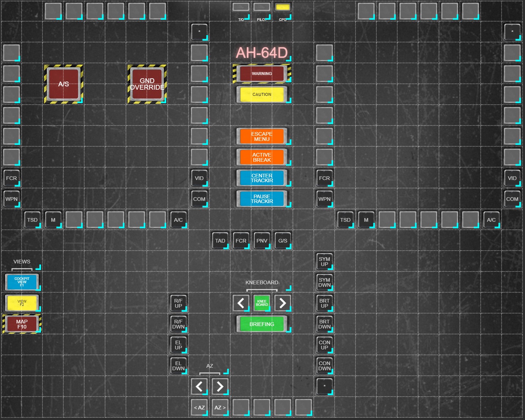Open the green BRIEFING button
The width and height of the screenshot is (525, 420).
click(262, 324)
